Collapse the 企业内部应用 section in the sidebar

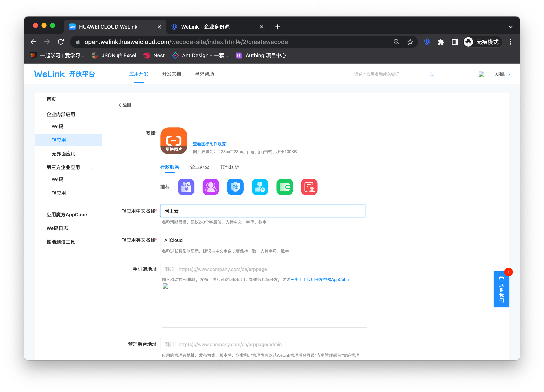94,114
